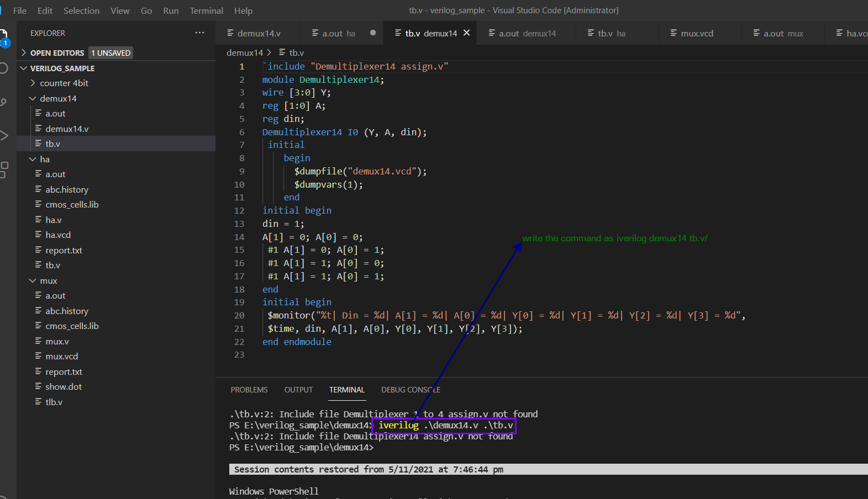
Task: Open the Extensions view icon
Action: point(3,169)
